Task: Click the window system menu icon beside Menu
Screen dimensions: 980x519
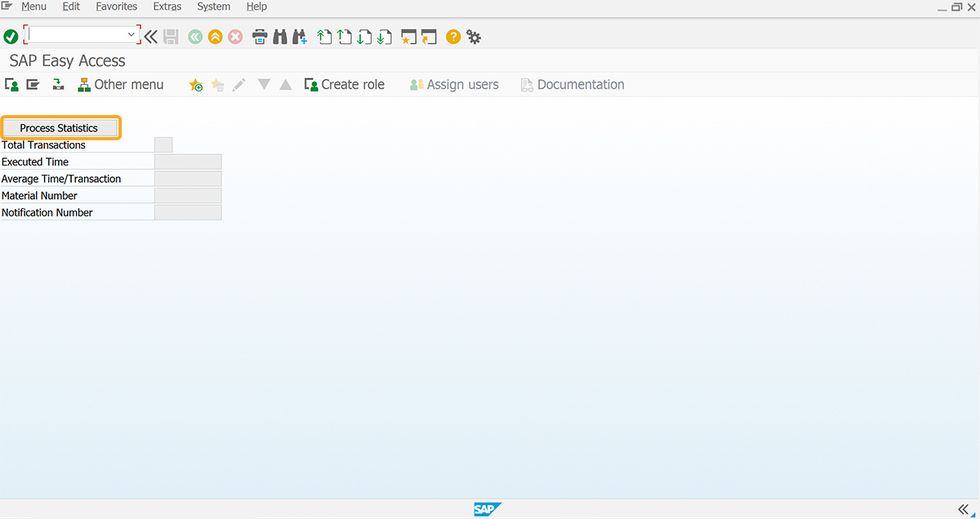Action: pos(7,6)
